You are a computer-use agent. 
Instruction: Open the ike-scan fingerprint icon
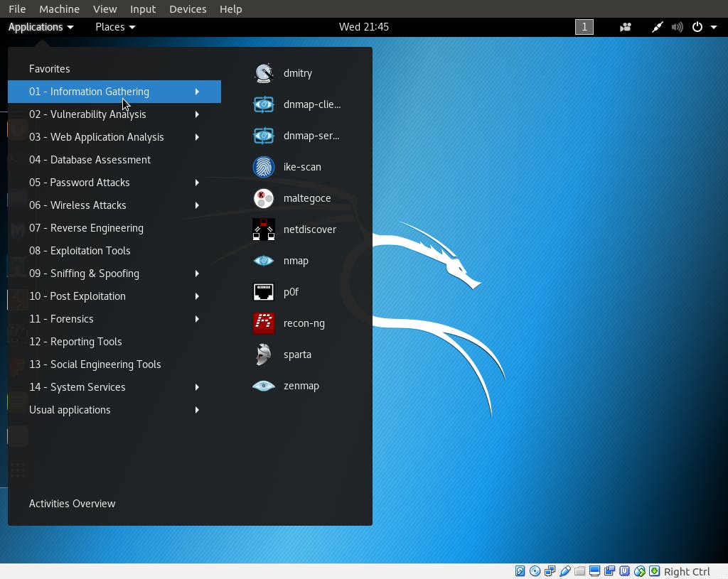coord(264,167)
